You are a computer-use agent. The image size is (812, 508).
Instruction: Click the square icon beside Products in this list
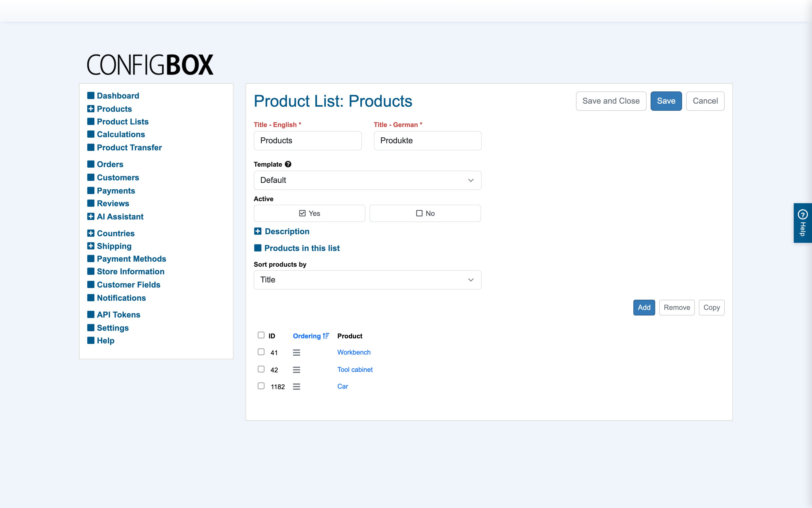click(x=258, y=248)
